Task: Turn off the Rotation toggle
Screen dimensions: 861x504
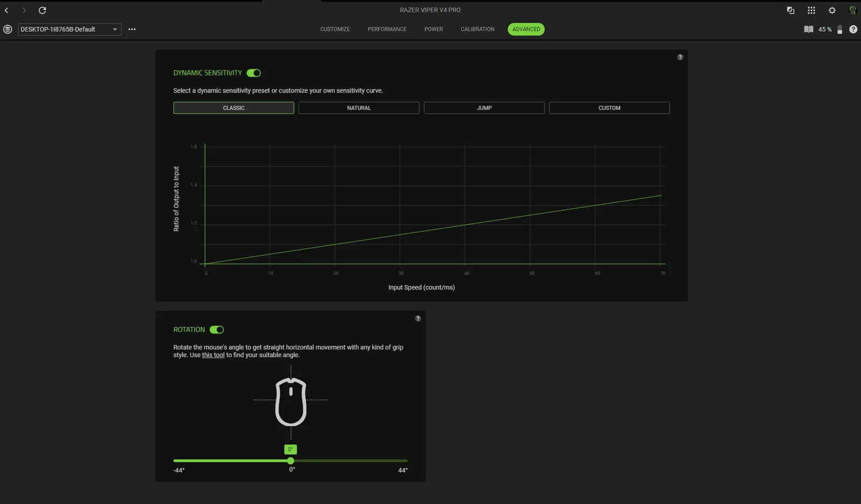Action: (x=216, y=330)
